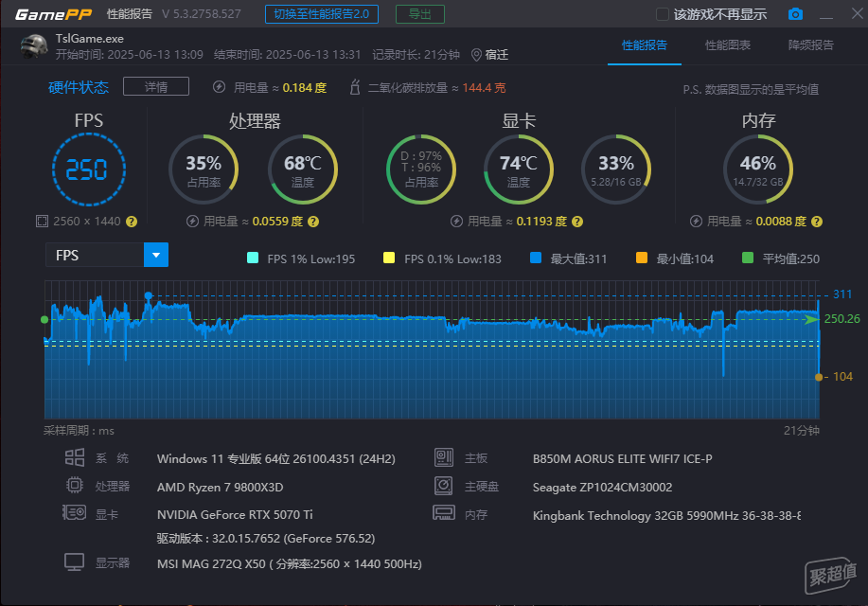Click the GamePP logo
The width and height of the screenshot is (868, 606).
pos(53,14)
